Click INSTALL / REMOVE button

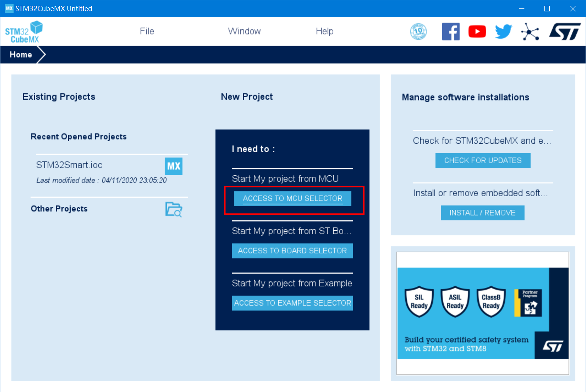coord(483,213)
